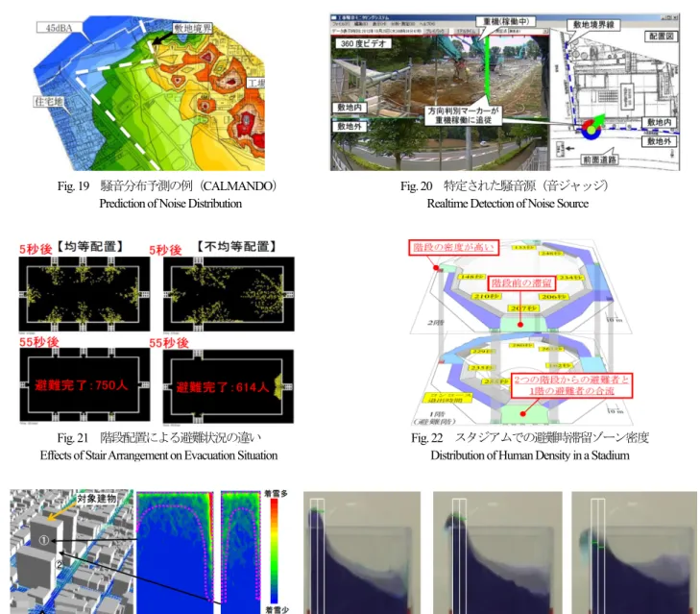Click the 210秒 yellow label in stadium diagram
Image resolution: width=700 pixels, height=614 pixels.
[x=487, y=296]
